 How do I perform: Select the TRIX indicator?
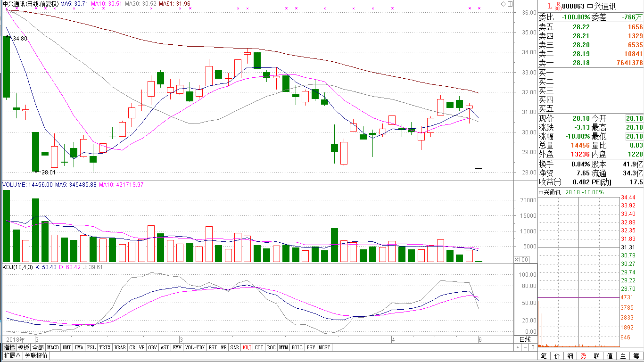[x=105, y=347]
